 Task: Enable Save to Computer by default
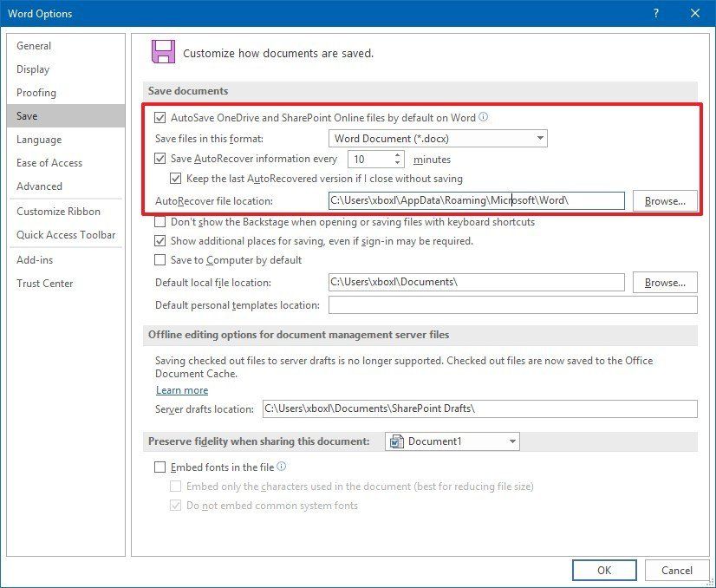(160, 259)
